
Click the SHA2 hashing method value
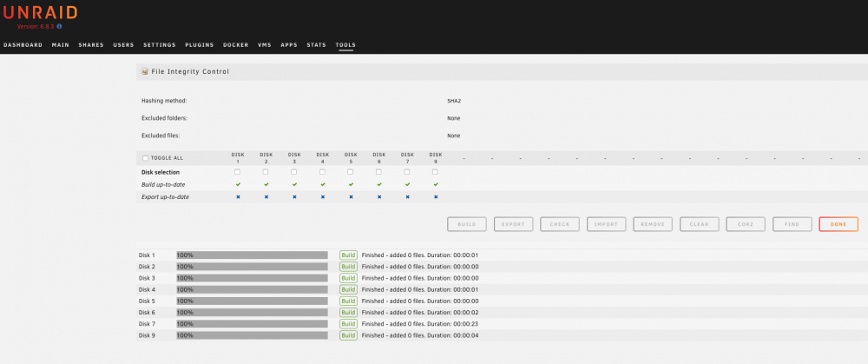[453, 102]
